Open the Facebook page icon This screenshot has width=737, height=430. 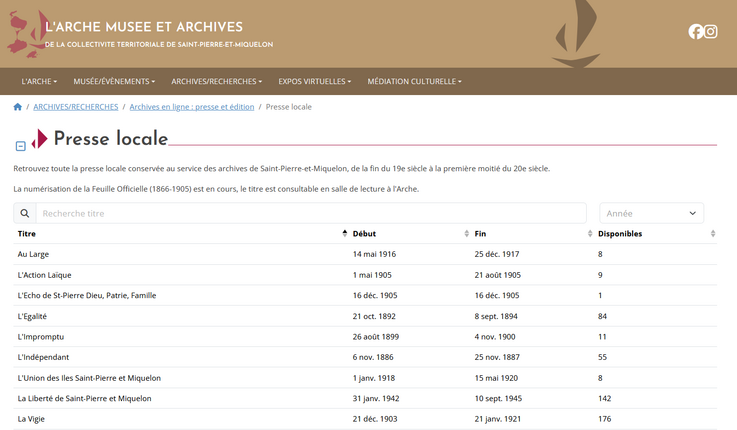point(696,32)
